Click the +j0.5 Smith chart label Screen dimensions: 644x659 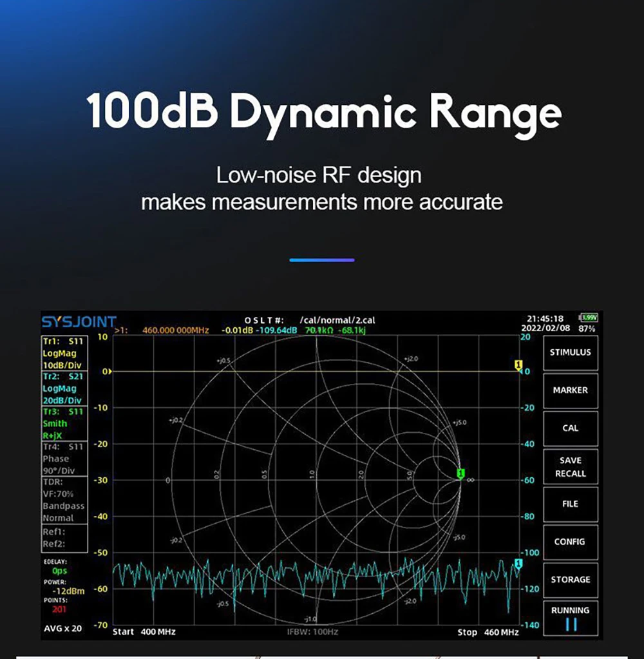(223, 361)
